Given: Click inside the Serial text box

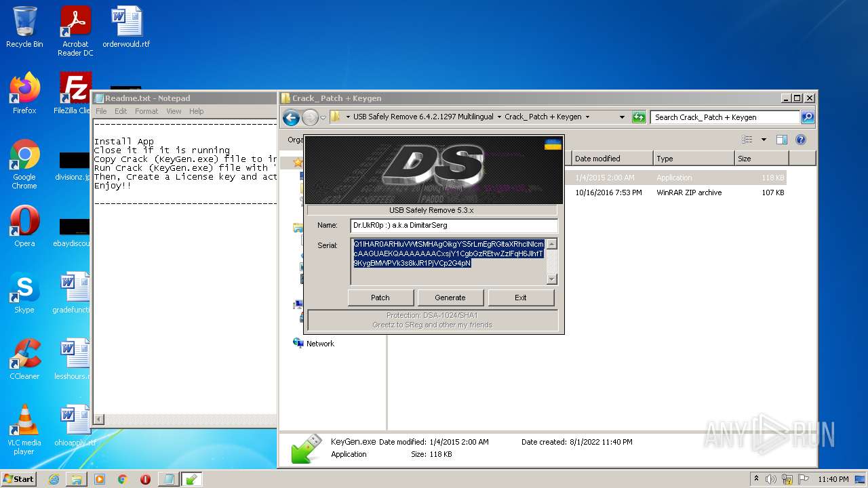Looking at the screenshot, I should point(448,261).
